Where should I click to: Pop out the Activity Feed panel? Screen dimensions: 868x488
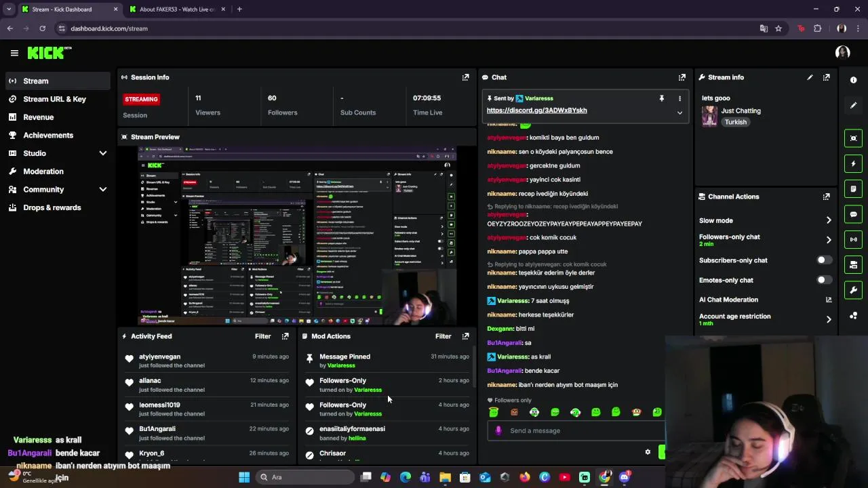[x=285, y=336]
